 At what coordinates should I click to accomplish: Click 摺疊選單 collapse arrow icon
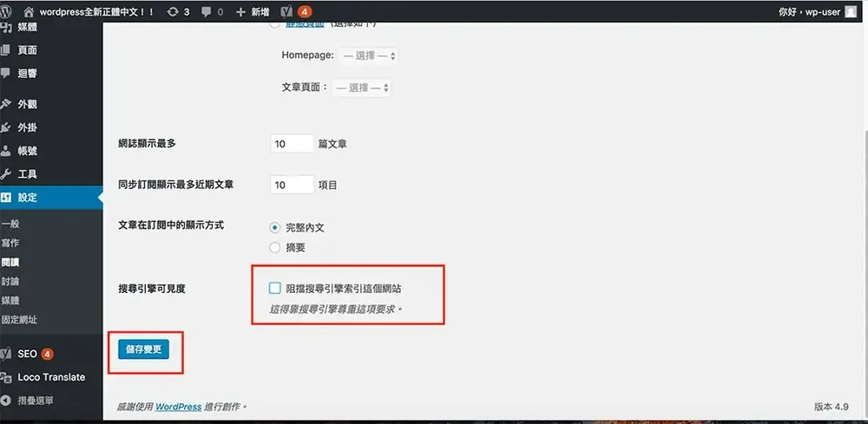5,401
